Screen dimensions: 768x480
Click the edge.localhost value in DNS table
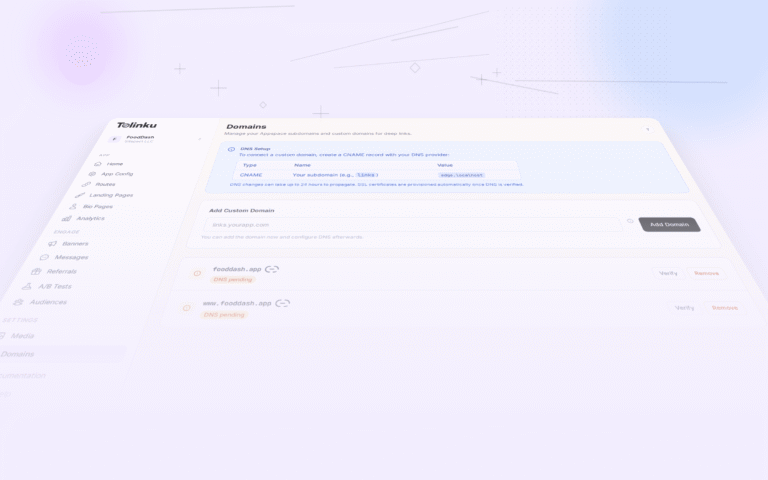(461, 175)
